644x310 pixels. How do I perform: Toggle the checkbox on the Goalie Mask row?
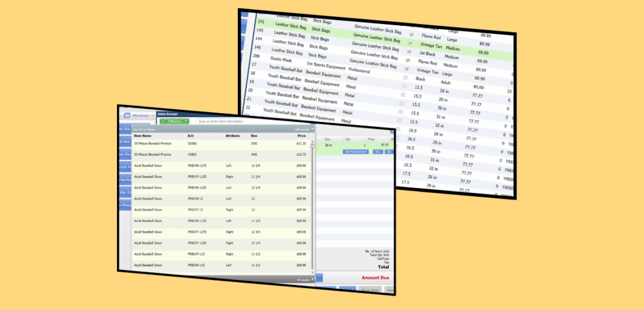(x=408, y=60)
